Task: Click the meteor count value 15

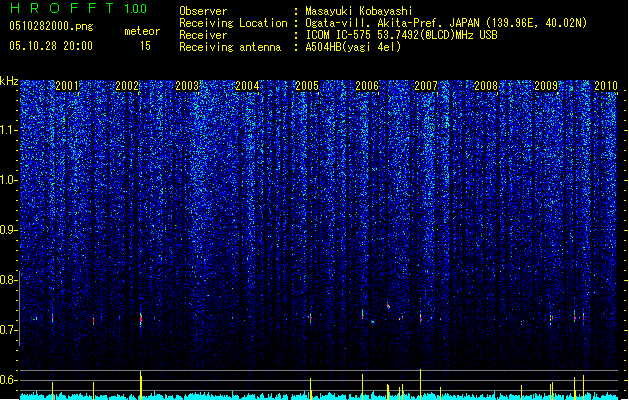Action: pyautogui.click(x=145, y=46)
